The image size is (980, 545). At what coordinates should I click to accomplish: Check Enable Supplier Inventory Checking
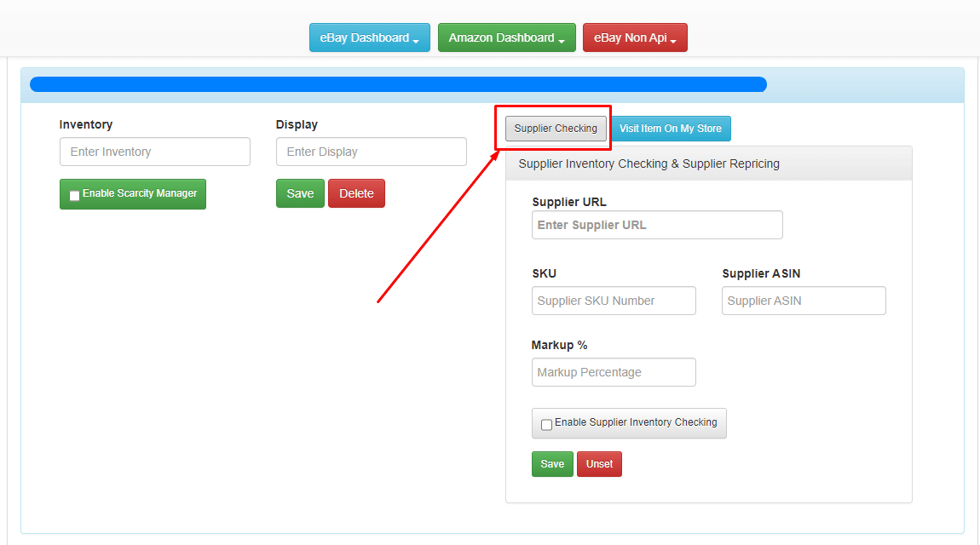(546, 423)
